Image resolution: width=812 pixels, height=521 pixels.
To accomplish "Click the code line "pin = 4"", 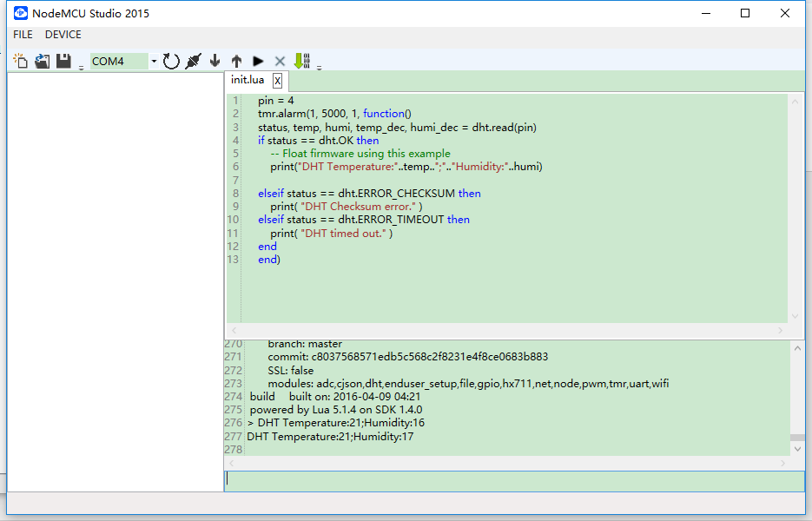I will (276, 101).
